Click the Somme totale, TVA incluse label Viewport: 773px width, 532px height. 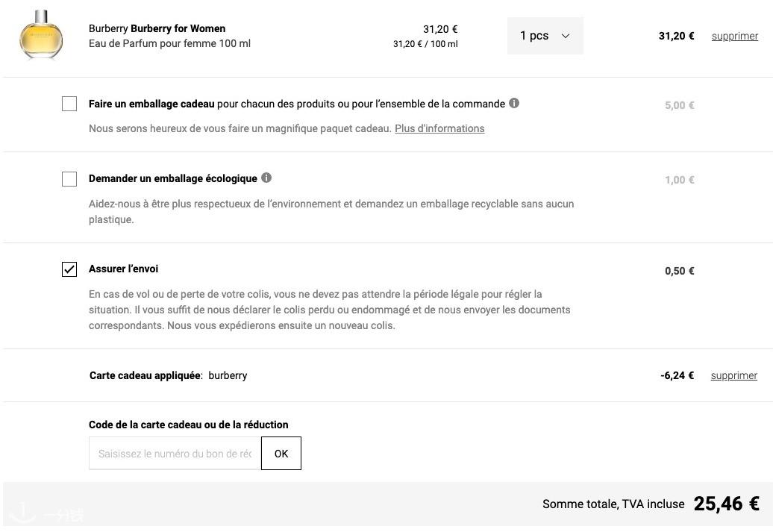(613, 504)
